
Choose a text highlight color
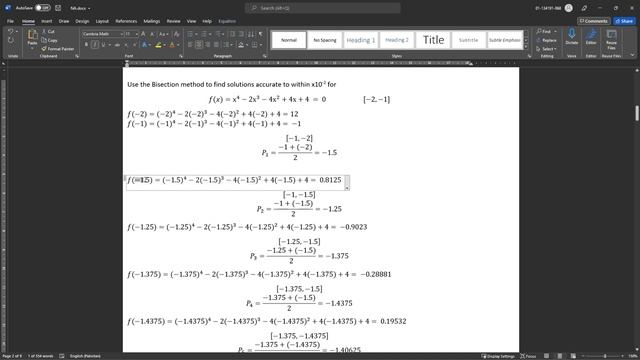click(158, 45)
